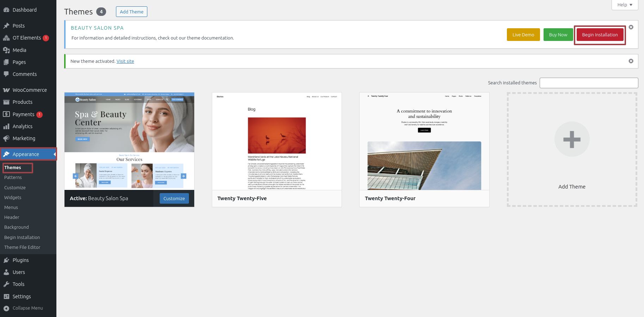This screenshot has height=317, width=644.
Task: Click Customize button on active theme
Action: tap(174, 198)
